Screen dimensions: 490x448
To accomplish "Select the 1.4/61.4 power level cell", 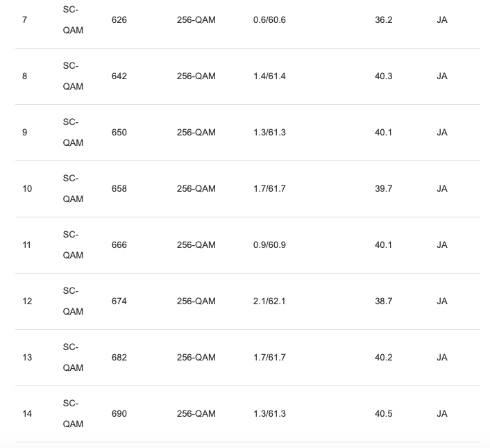I will tap(269, 76).
